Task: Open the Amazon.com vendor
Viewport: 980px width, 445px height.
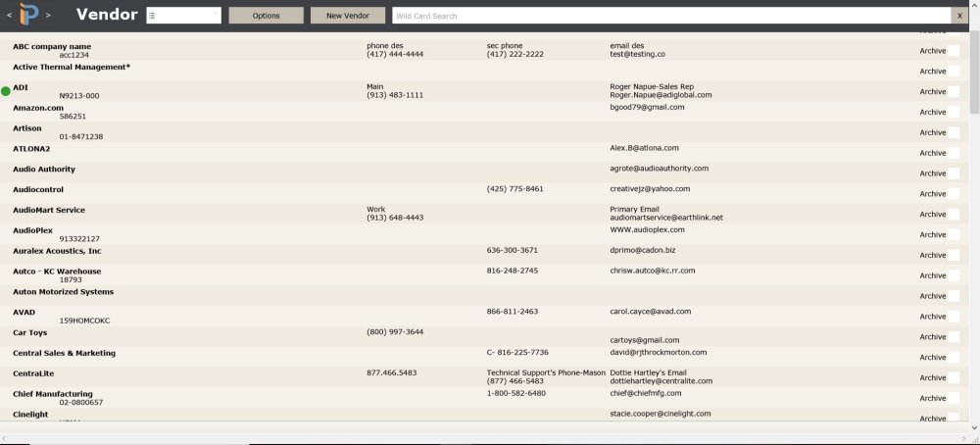Action: point(38,108)
